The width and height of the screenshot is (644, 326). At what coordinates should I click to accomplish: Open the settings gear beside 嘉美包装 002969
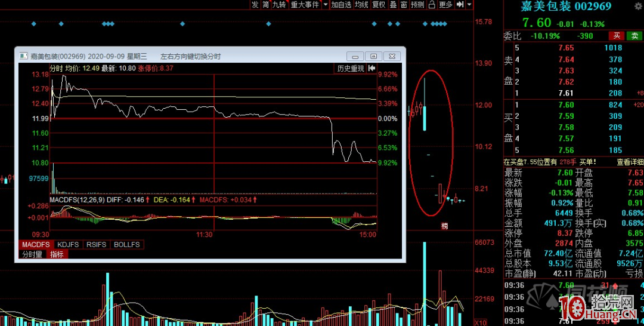(638, 6)
